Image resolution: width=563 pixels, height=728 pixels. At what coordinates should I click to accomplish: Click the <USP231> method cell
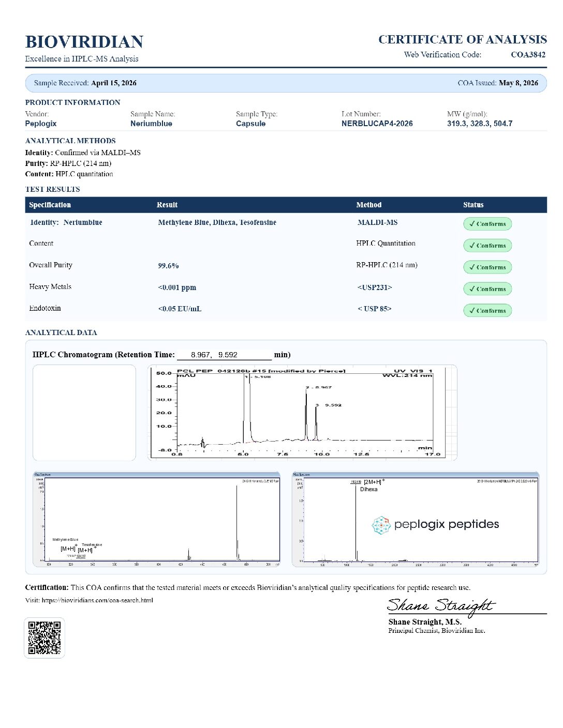click(375, 287)
